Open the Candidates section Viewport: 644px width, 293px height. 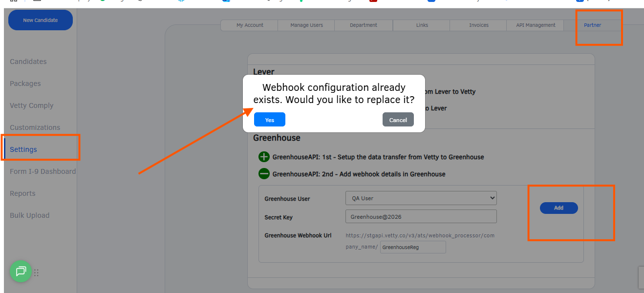click(28, 62)
